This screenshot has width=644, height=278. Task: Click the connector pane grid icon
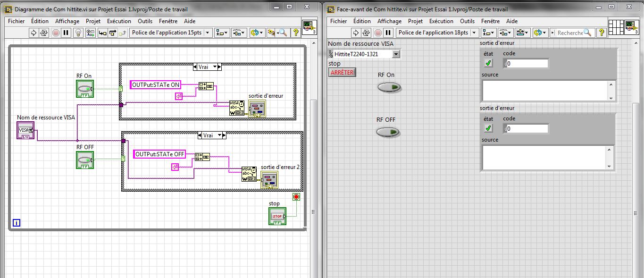[616, 27]
